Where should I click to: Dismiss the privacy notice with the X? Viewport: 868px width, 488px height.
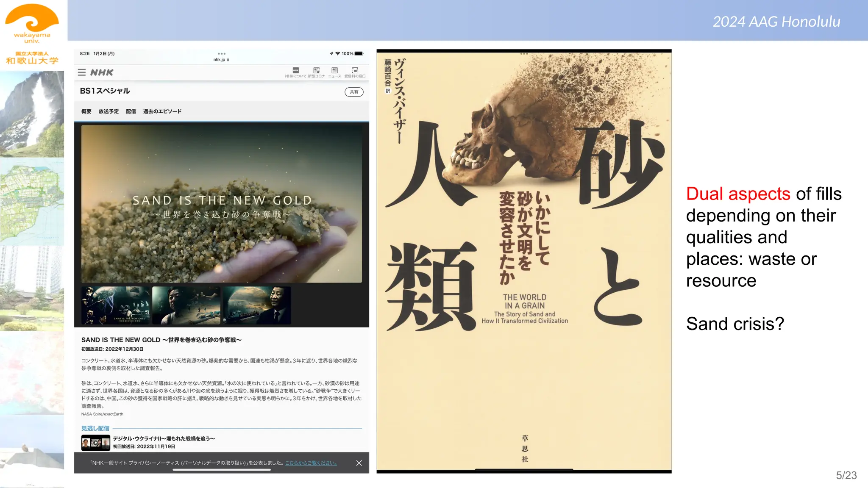tap(359, 463)
